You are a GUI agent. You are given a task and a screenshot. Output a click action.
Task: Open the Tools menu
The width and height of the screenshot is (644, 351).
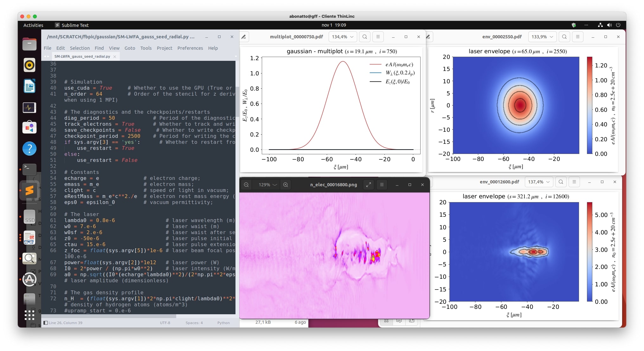pos(146,48)
